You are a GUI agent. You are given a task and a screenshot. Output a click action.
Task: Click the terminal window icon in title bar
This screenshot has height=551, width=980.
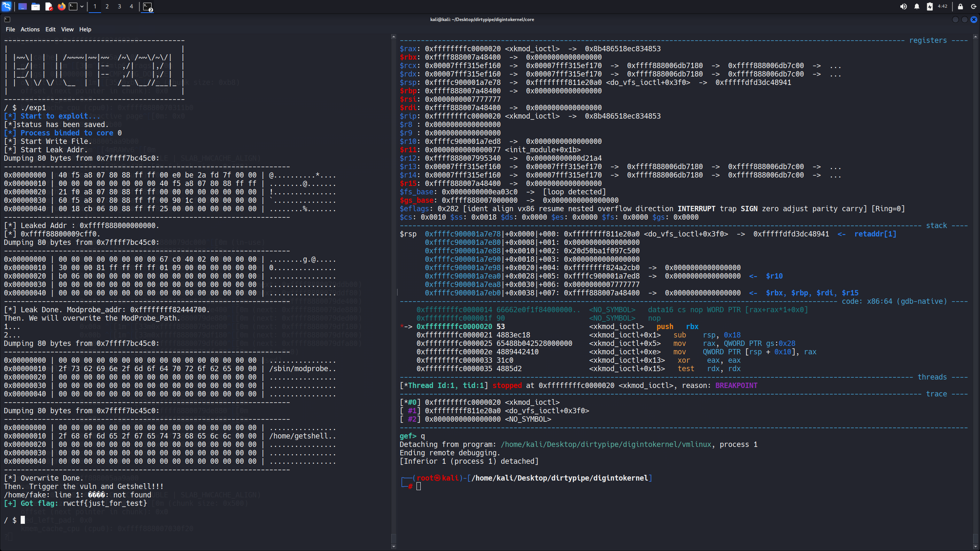tap(7, 19)
